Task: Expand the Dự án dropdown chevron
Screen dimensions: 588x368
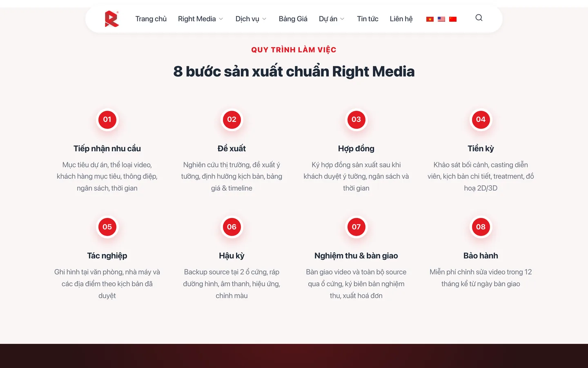Action: (342, 19)
